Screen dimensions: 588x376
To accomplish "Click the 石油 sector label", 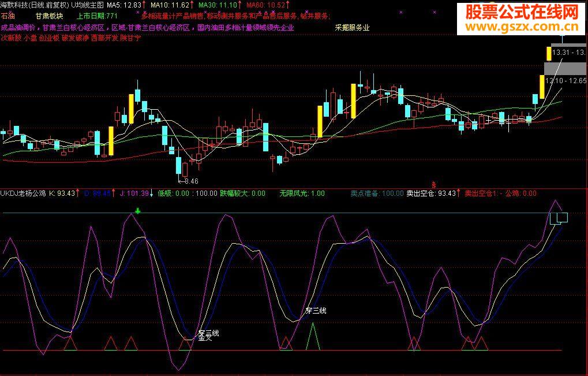I will tap(8, 16).
